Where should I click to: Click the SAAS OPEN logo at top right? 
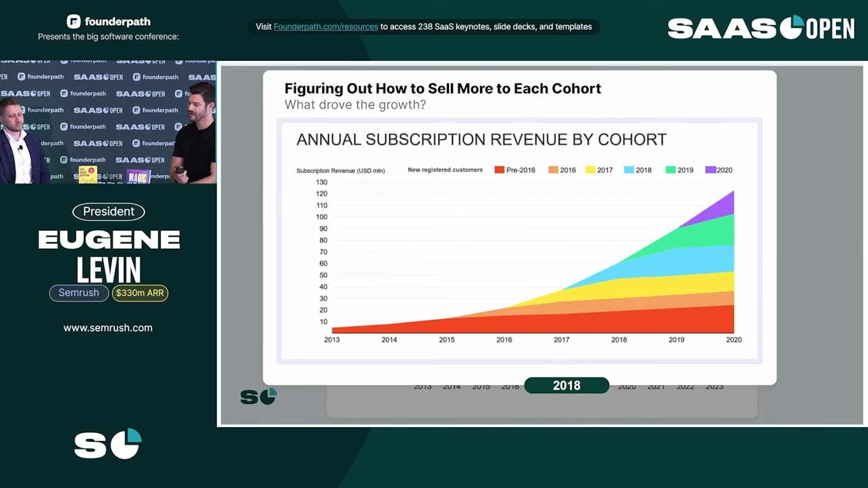coord(761,27)
